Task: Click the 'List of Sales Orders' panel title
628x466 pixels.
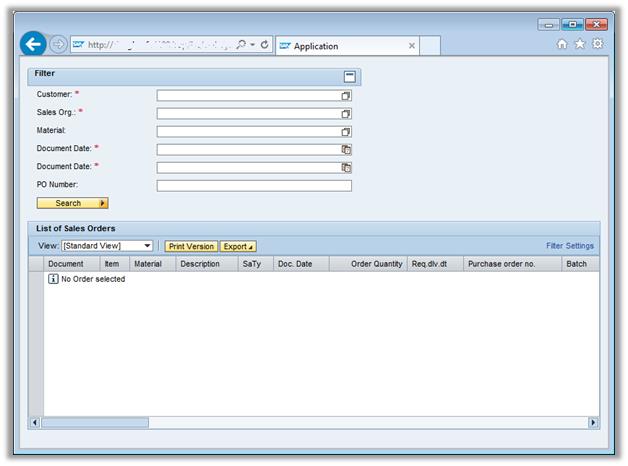Action: [76, 229]
